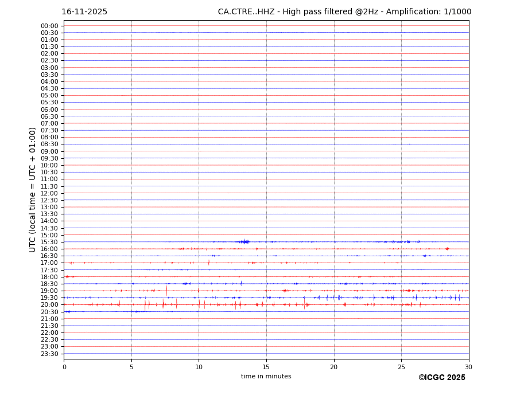532x399 pixels.
Task: Click the 08:30 time row label
Action: click(49, 144)
